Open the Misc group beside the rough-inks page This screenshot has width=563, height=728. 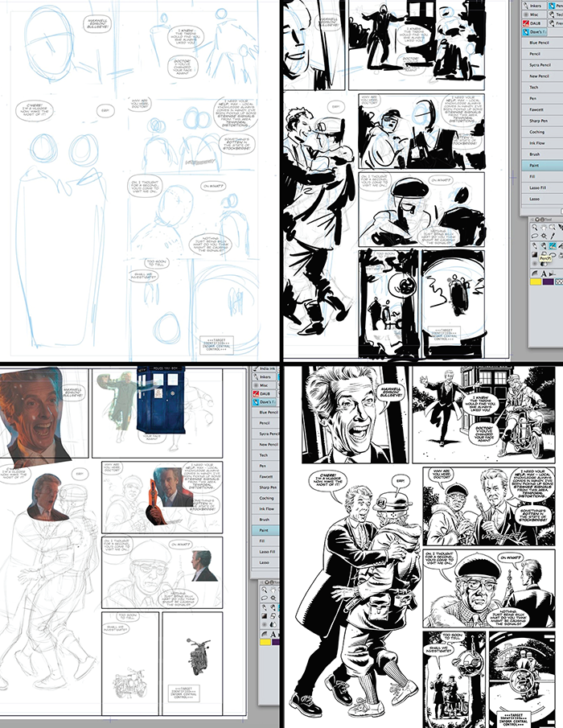point(534,14)
